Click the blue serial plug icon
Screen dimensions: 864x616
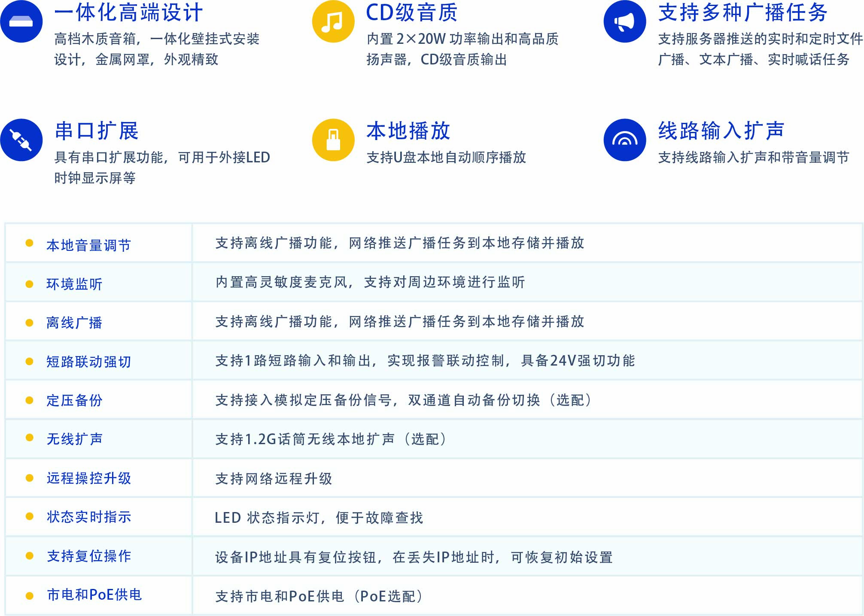[x=21, y=140]
